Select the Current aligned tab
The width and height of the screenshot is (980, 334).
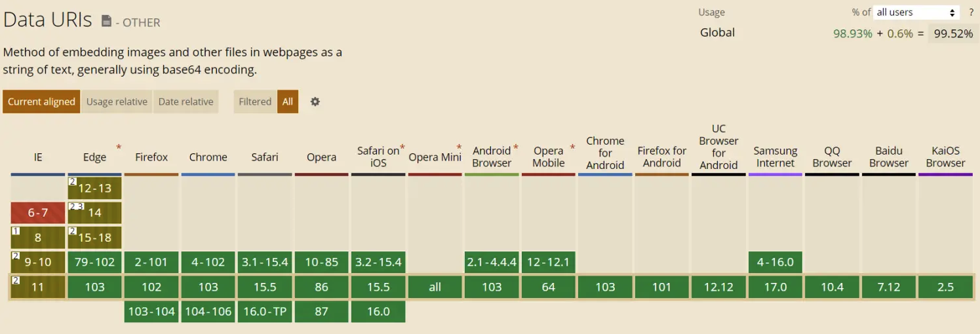point(41,102)
